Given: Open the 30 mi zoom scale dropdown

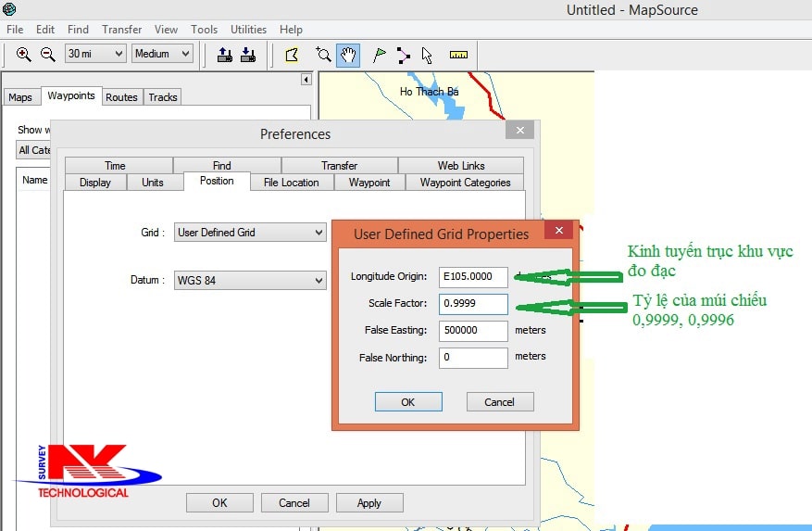Looking at the screenshot, I should click(x=95, y=54).
